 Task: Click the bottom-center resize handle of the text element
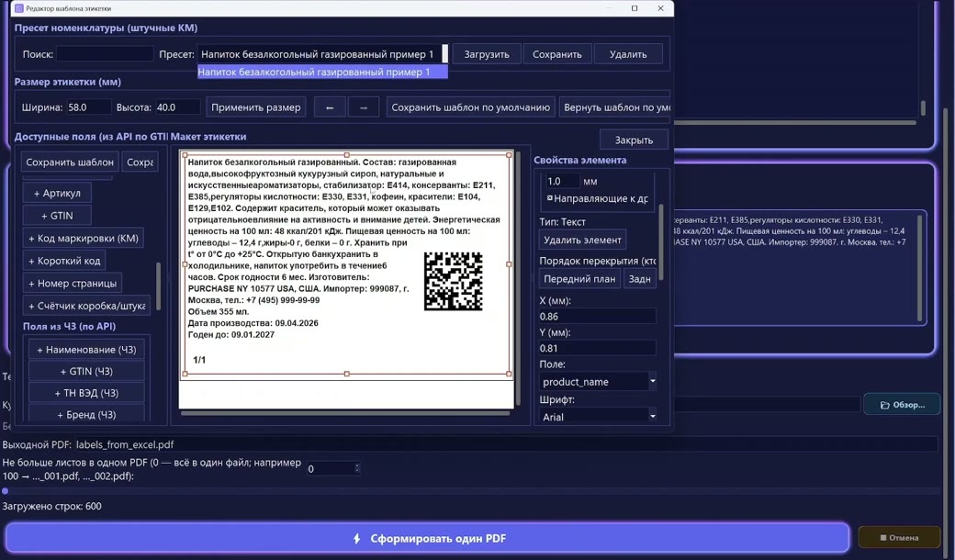tap(346, 374)
